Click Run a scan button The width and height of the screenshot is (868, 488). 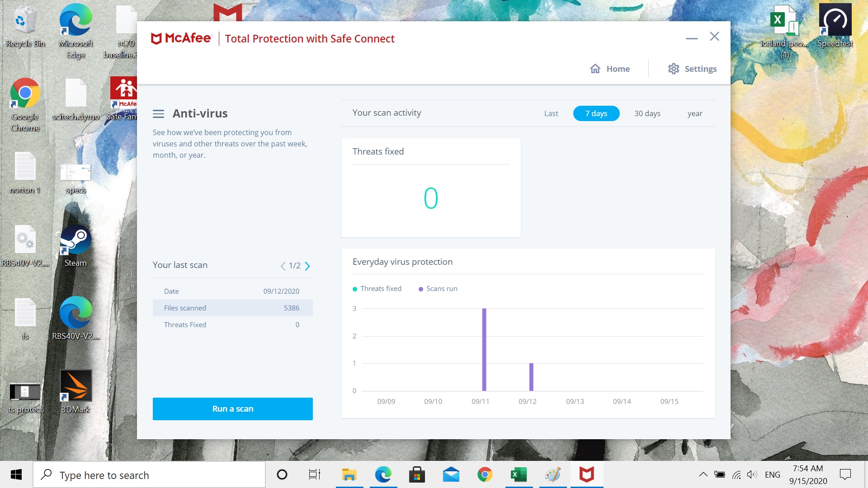click(x=232, y=408)
